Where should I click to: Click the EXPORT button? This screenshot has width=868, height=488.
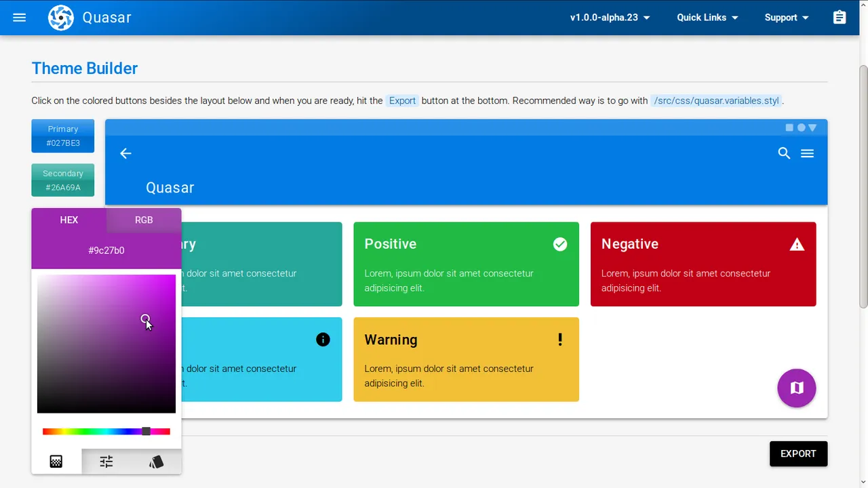point(798,453)
